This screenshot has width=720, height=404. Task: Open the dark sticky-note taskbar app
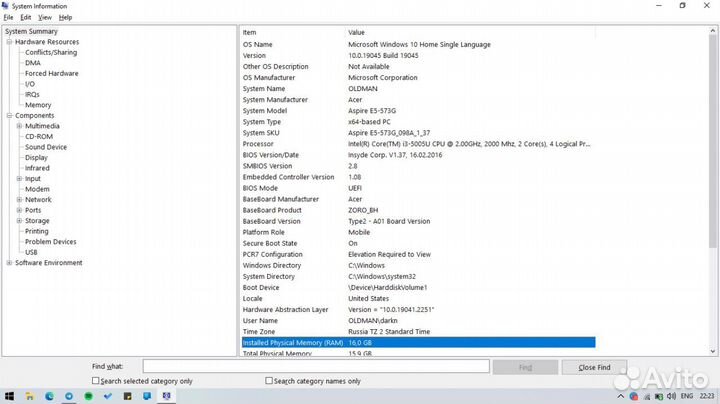click(x=128, y=396)
